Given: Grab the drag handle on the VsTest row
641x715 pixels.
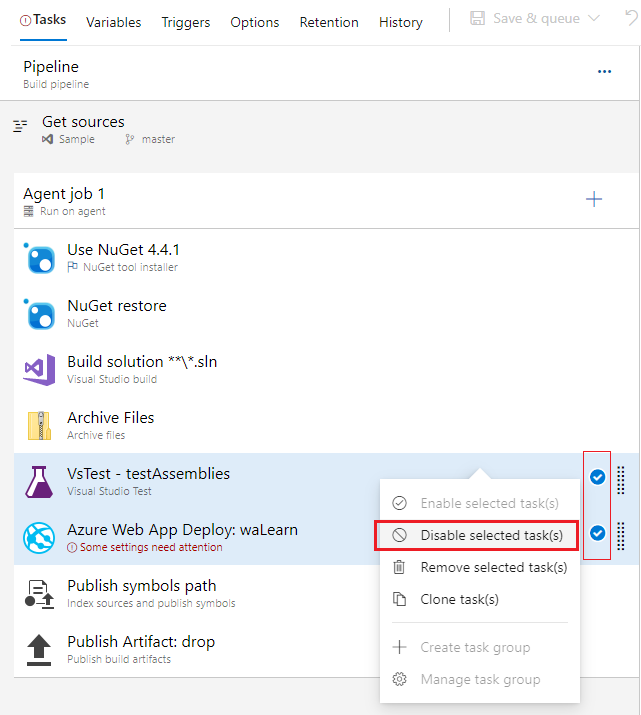Looking at the screenshot, I should 620,480.
